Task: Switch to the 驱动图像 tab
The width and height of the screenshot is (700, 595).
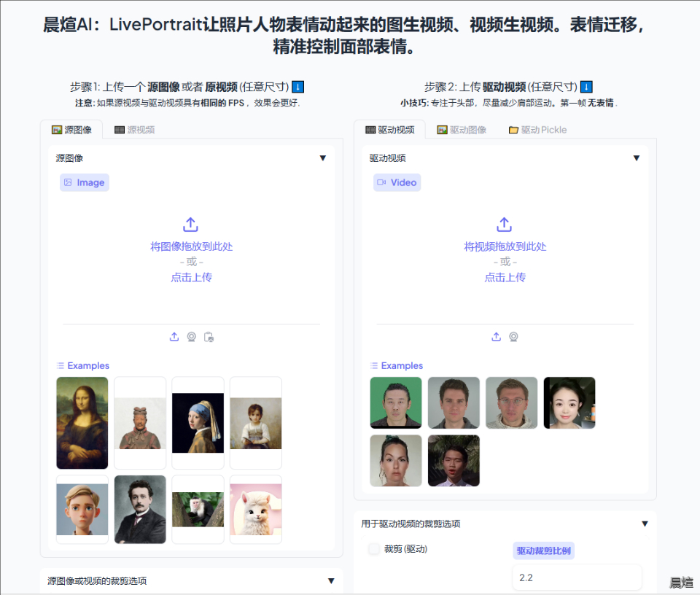Action: pos(461,130)
